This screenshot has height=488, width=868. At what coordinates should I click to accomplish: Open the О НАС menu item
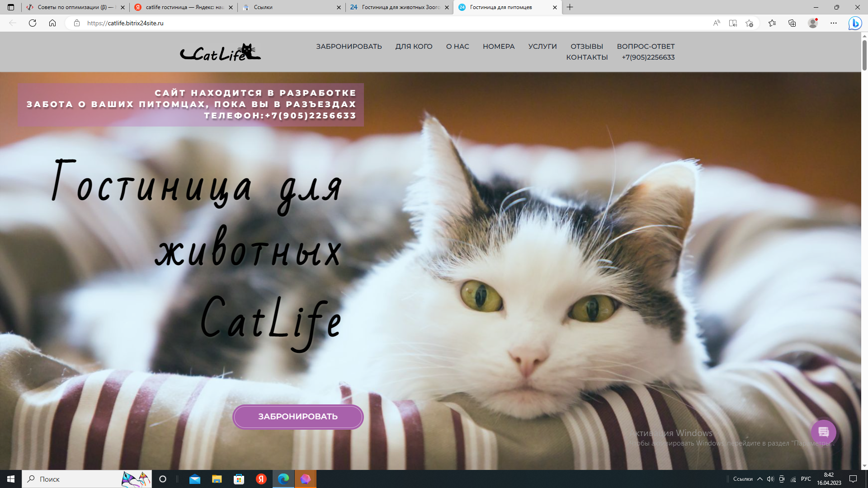458,47
